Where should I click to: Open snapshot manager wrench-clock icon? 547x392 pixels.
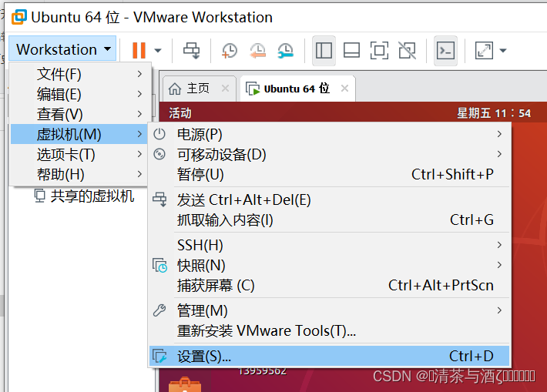[285, 51]
